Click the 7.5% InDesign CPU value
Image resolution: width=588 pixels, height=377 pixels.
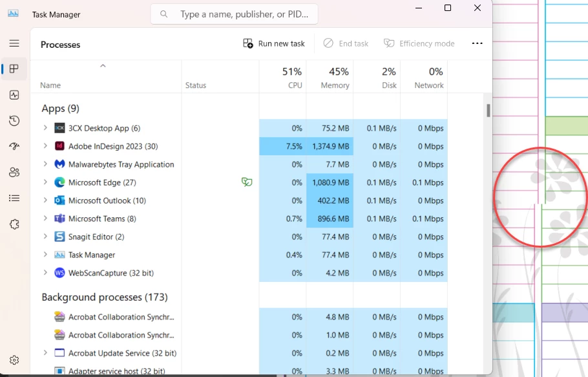point(294,146)
